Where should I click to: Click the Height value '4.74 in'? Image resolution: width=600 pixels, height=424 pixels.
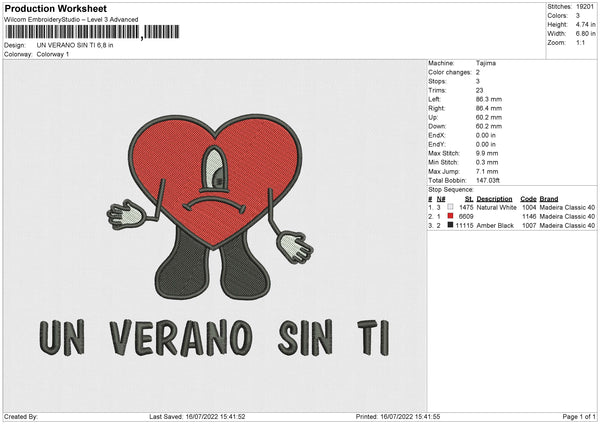[585, 24]
